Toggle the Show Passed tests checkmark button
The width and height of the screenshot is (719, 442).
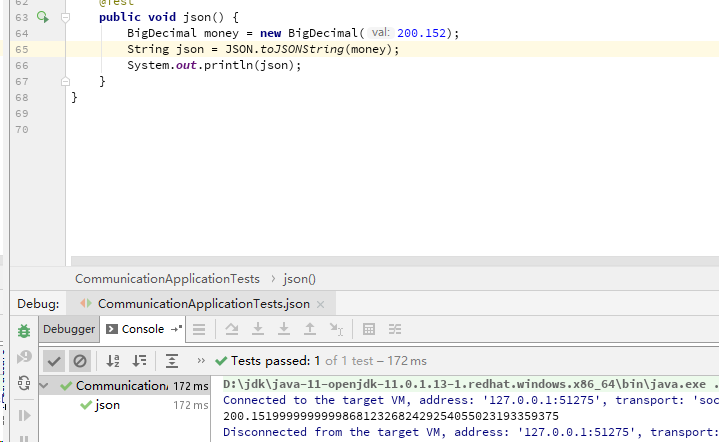point(54,361)
